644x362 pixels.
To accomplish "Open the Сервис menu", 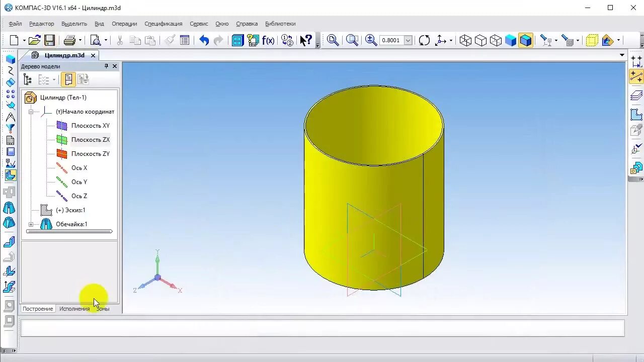I will (x=199, y=24).
